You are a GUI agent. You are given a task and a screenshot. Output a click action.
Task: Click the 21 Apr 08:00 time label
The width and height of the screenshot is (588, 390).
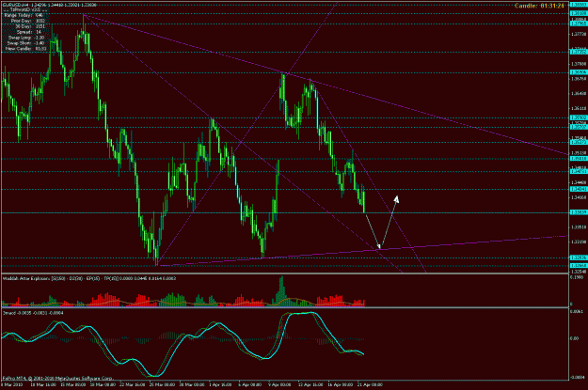pos(370,384)
